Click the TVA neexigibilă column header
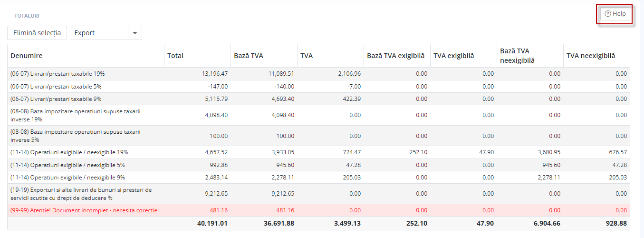The height and width of the screenshot is (238, 644). pos(590,56)
